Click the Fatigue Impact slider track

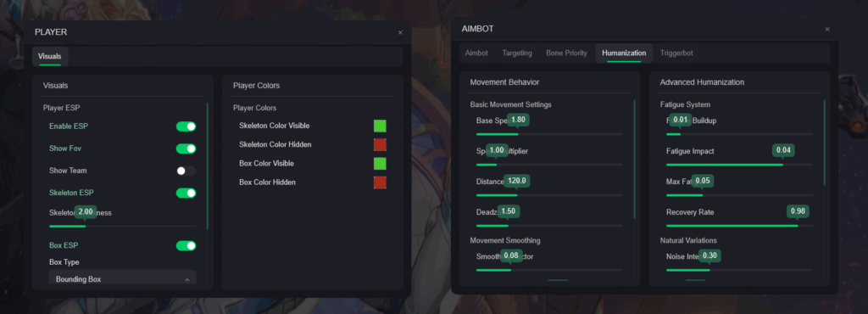(739, 165)
